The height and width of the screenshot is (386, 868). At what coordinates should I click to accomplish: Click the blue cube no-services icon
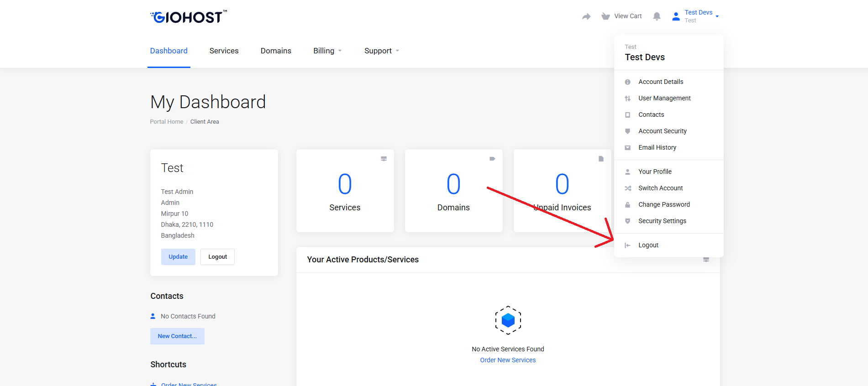(508, 320)
